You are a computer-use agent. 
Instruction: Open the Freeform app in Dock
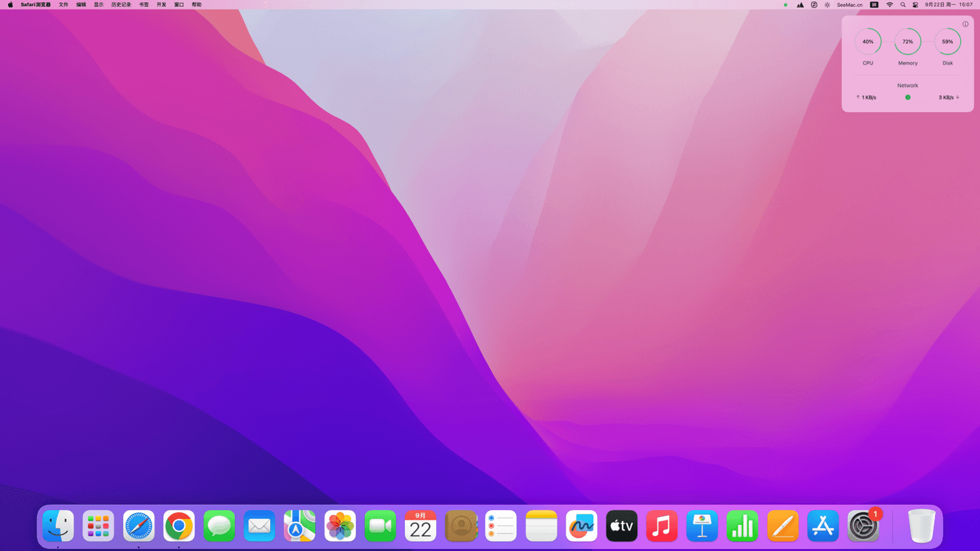(581, 526)
